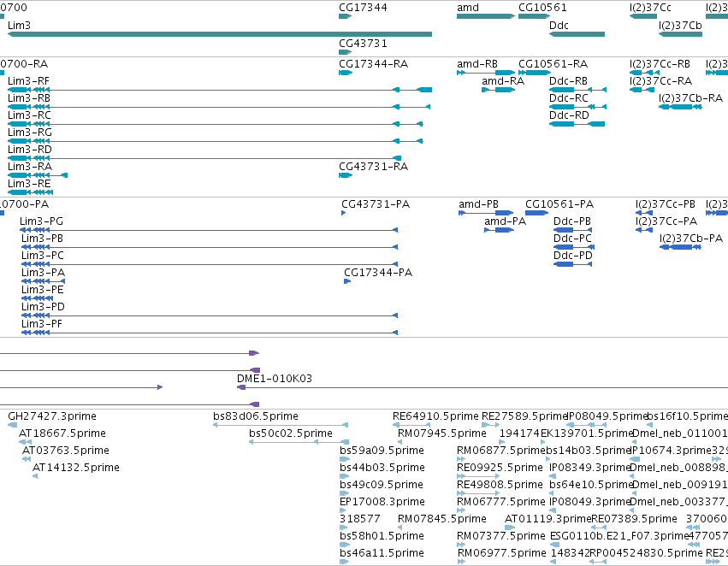Open EST bs49c09.5prime
728x566 pixels.
point(344,493)
